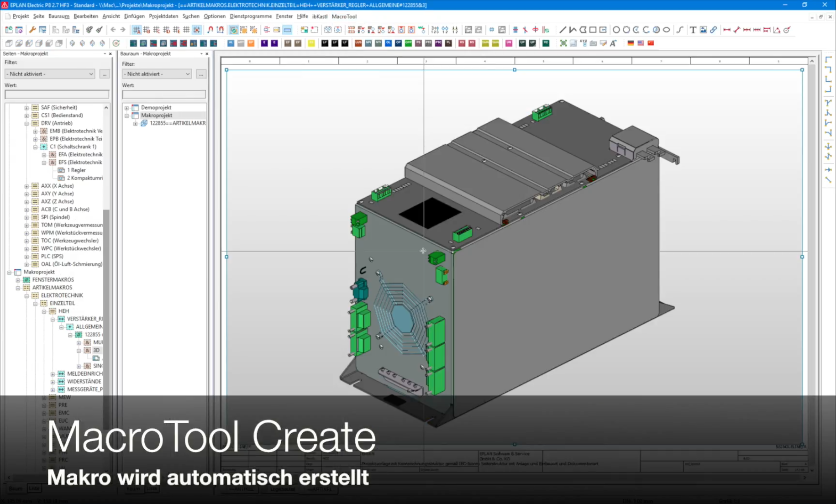This screenshot has width=836, height=504.
Task: Click the rotate view icon
Action: 116,43
